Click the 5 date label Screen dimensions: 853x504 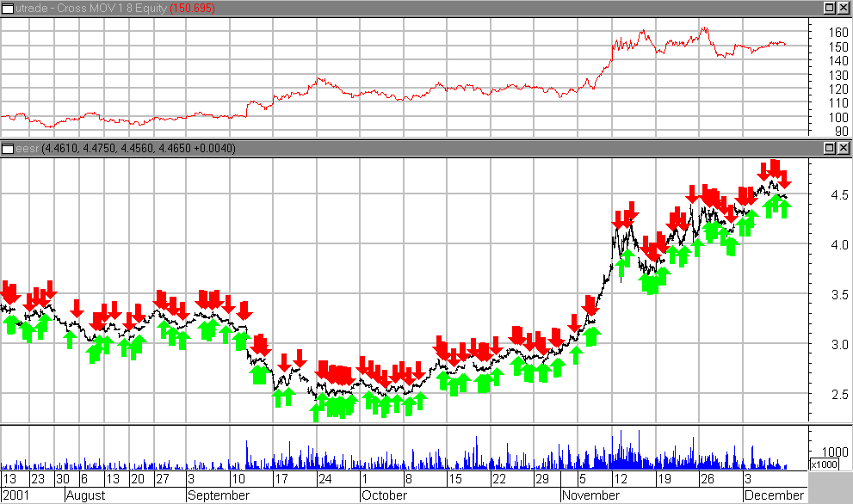tap(582, 479)
